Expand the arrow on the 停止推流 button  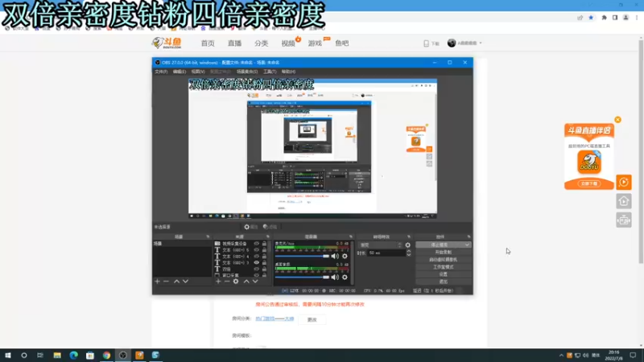tap(467, 245)
